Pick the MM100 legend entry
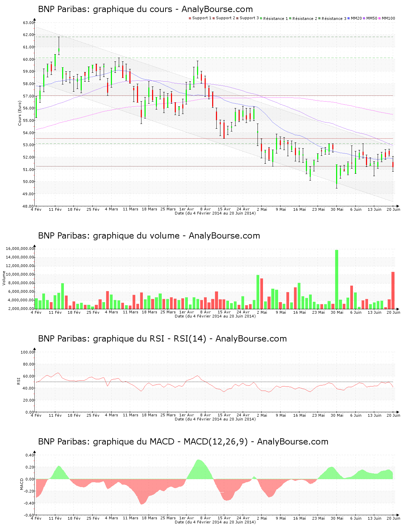This screenshot has width=412, height=532. click(387, 18)
